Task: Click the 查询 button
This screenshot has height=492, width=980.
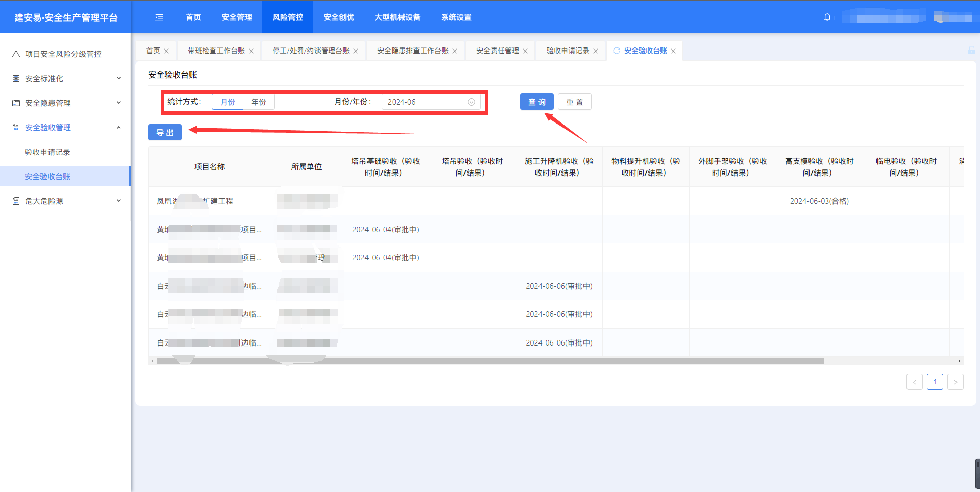Action: click(536, 102)
